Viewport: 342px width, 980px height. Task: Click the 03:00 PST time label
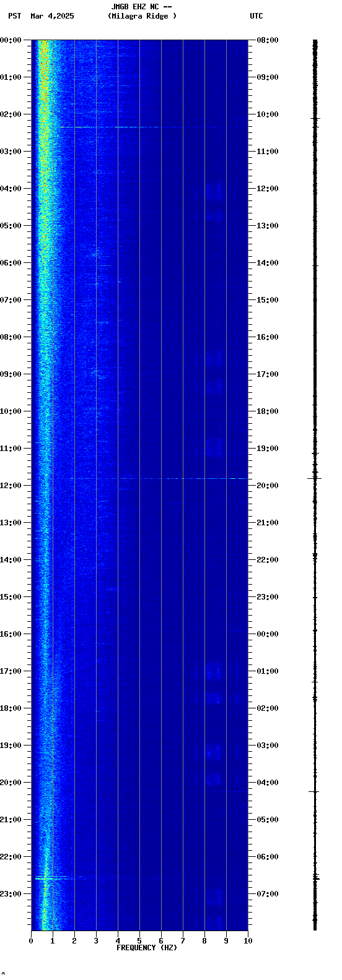point(11,152)
